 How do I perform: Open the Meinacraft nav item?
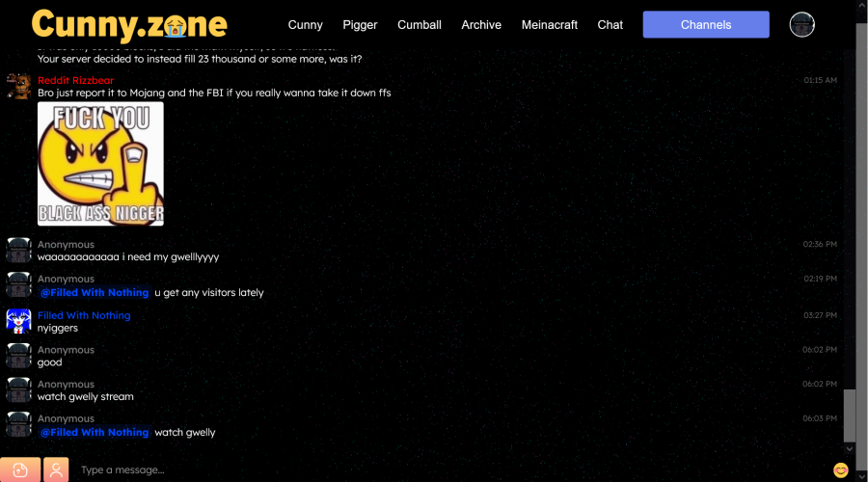click(549, 25)
